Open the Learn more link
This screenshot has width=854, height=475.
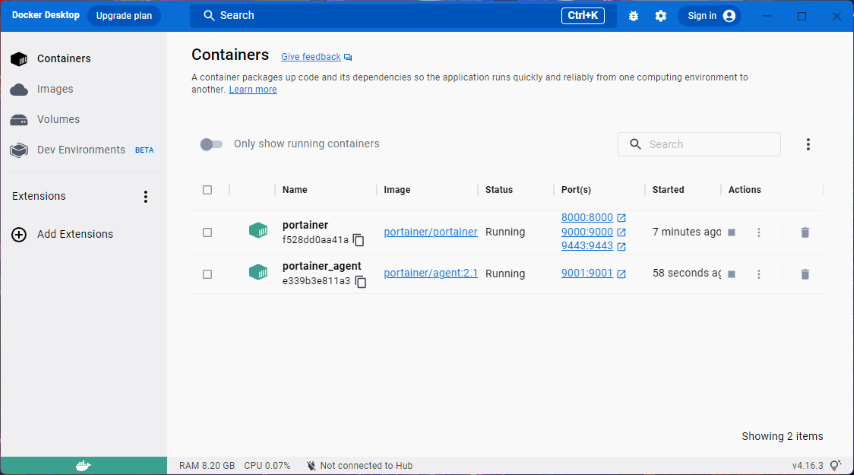[253, 89]
